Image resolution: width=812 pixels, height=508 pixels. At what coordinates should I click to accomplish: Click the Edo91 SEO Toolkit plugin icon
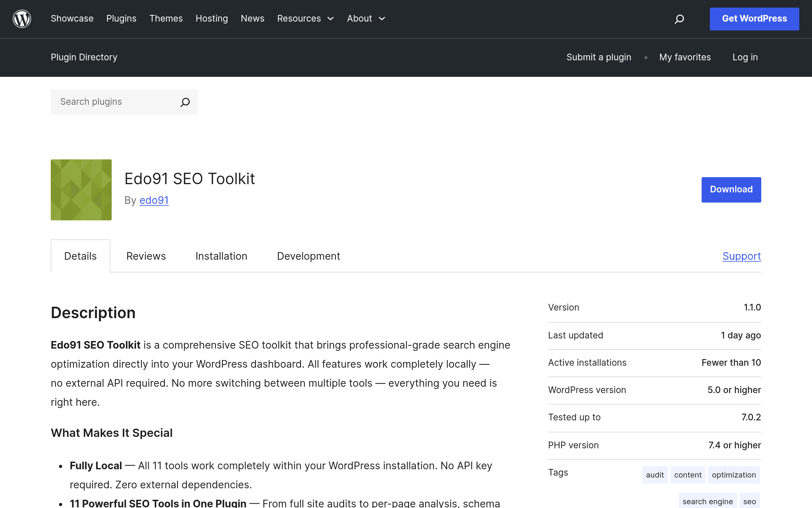point(81,190)
